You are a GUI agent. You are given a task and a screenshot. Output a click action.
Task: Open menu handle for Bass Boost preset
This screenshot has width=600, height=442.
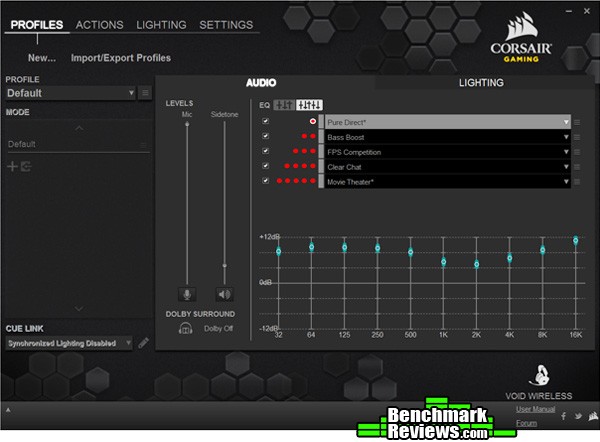pos(577,137)
